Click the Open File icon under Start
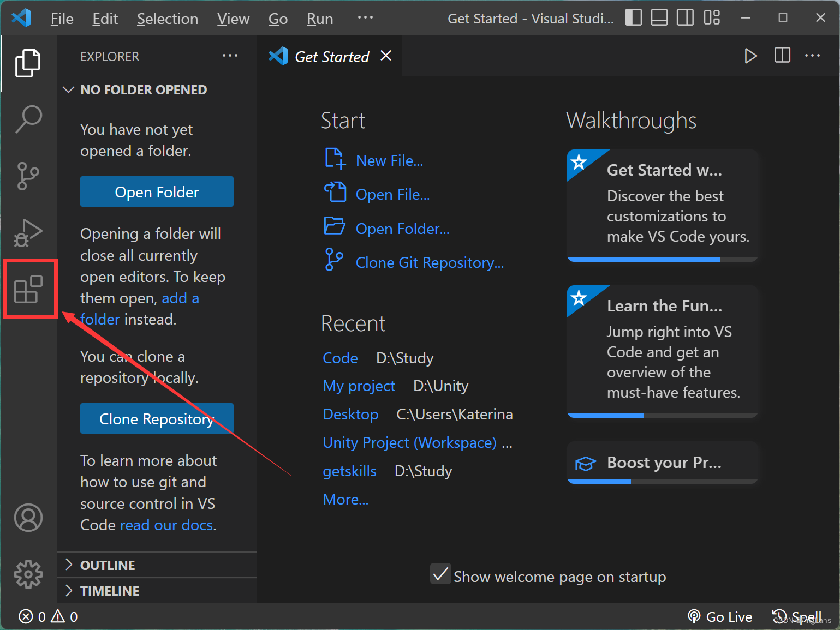 335,192
